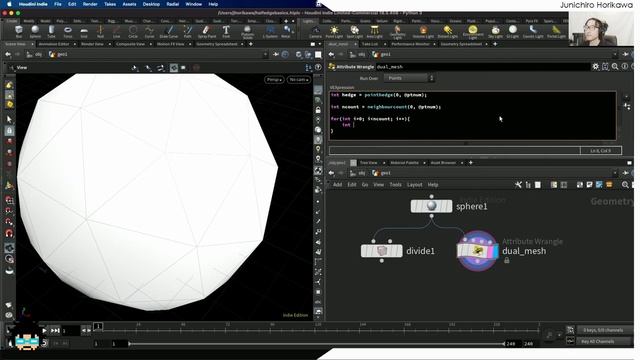Expand the network pane path dropdown arrow

tap(614, 173)
